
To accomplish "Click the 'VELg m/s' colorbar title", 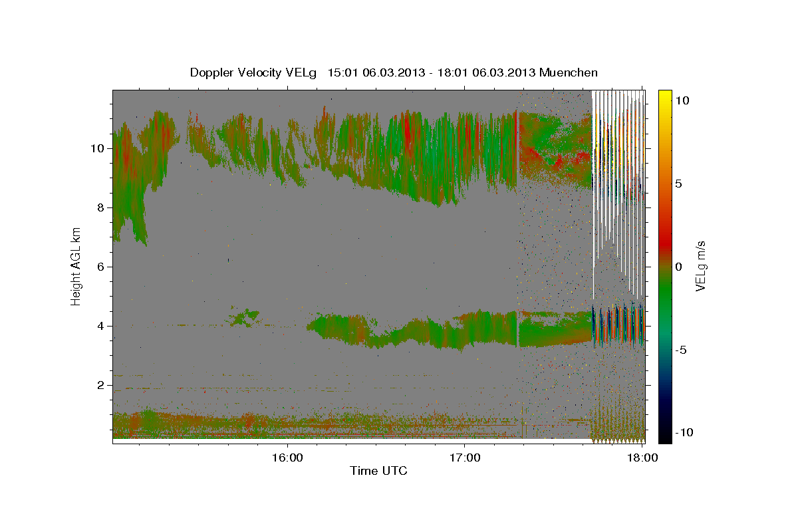I will click(702, 266).
